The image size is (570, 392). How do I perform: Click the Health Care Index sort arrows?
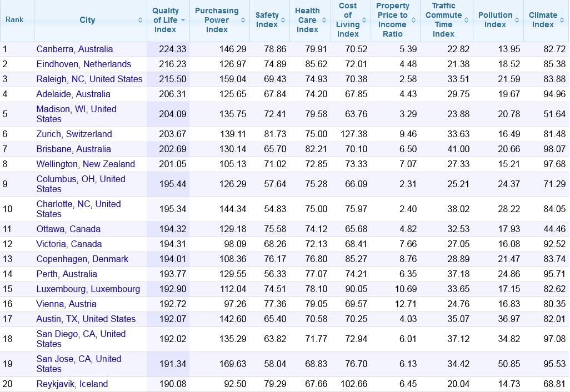pos(324,20)
